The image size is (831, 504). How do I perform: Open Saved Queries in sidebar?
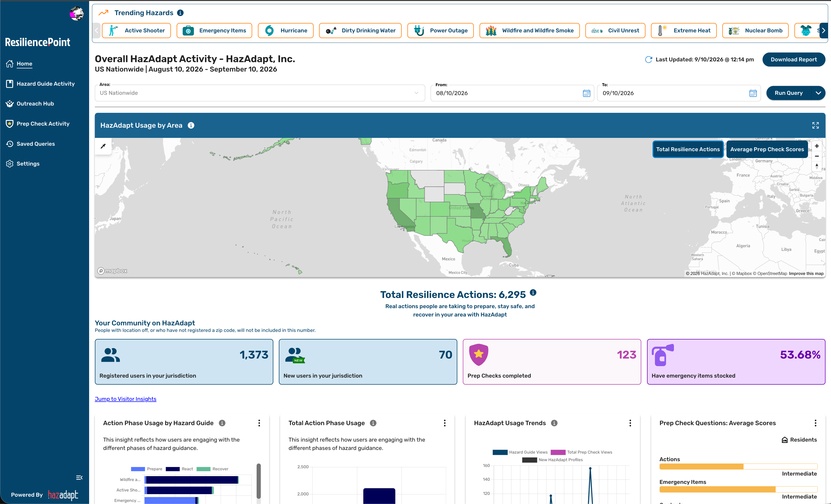pos(30,144)
